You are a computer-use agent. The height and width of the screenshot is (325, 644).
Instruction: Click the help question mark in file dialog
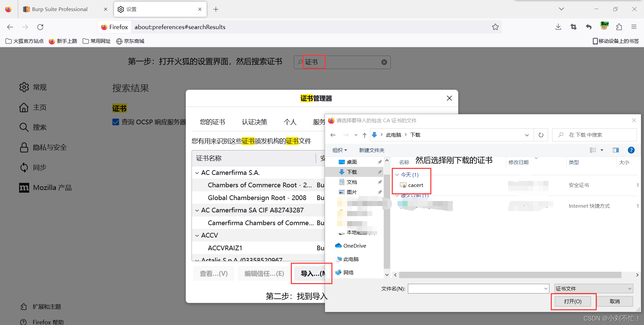632,150
